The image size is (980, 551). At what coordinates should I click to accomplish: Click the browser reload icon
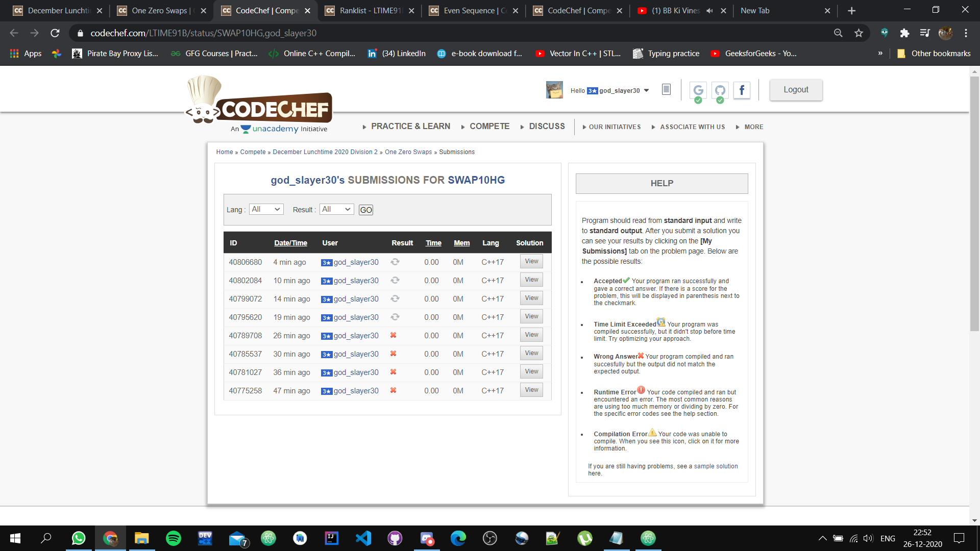click(55, 33)
